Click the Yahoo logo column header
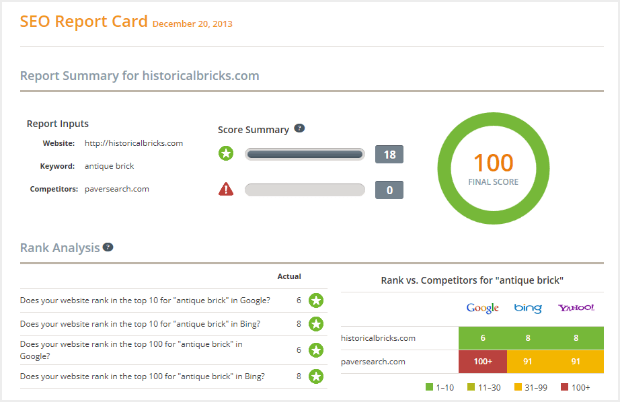620x402 pixels. [x=577, y=308]
